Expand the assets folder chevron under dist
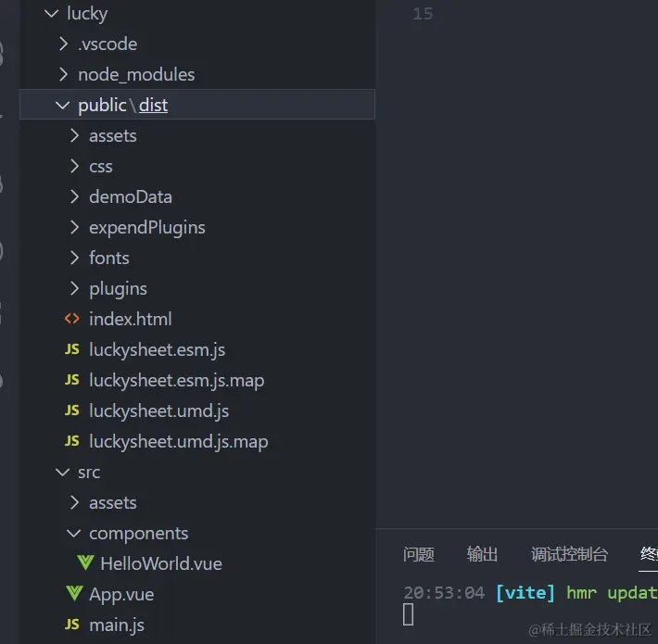658x644 pixels. point(74,136)
